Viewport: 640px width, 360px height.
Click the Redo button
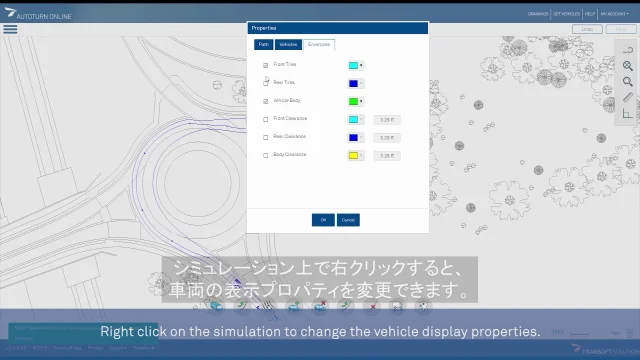(x=621, y=29)
